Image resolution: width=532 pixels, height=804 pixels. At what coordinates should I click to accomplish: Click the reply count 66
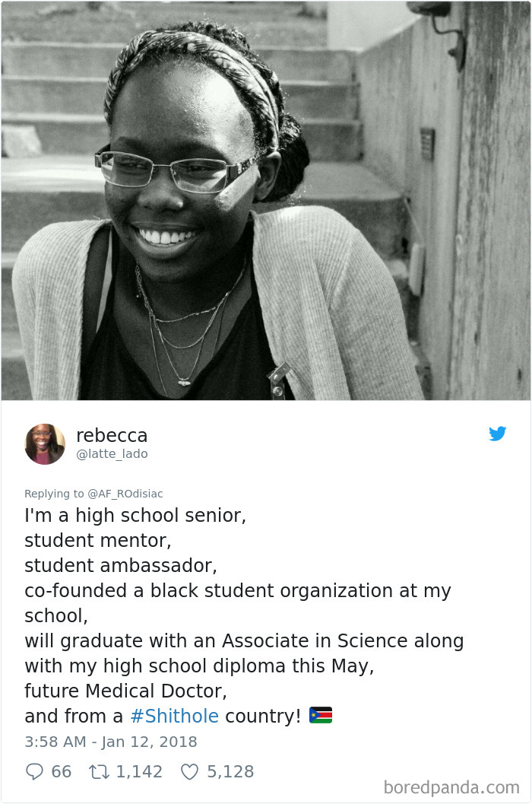point(62,771)
